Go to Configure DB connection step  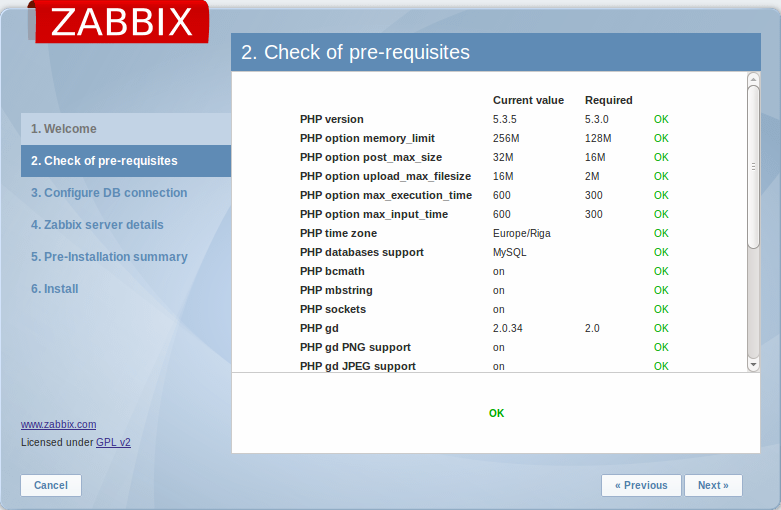pyautogui.click(x=109, y=193)
